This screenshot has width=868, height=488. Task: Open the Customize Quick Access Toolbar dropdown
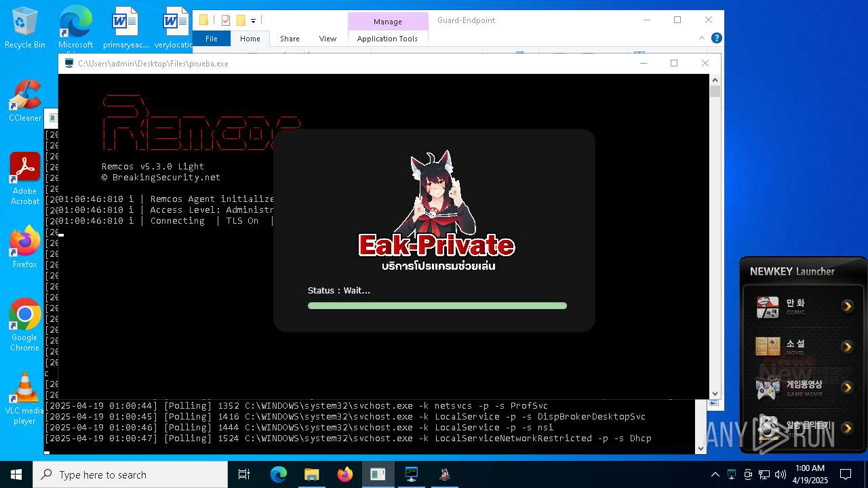[x=253, y=21]
